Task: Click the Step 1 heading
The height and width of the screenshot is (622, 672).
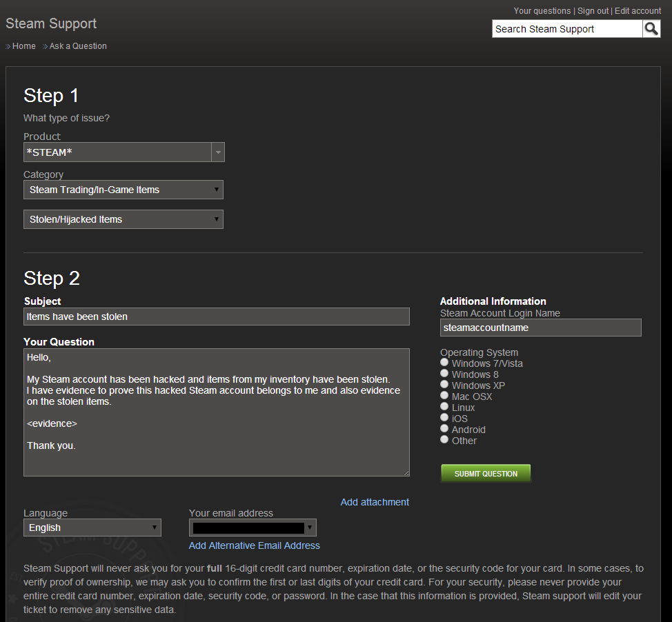Action: 51,96
